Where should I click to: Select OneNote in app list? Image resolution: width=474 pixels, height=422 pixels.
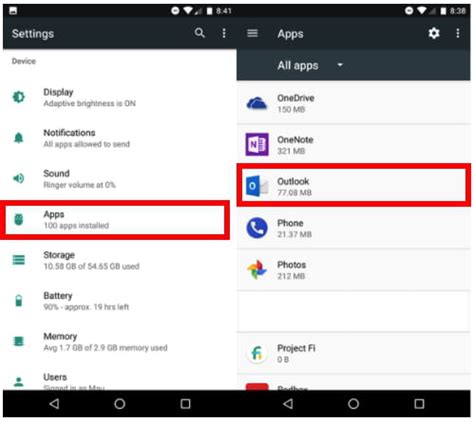coord(353,145)
